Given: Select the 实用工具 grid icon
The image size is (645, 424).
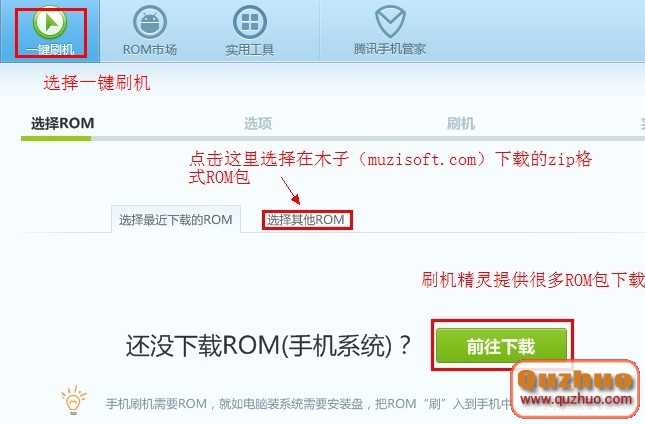Looking at the screenshot, I should pos(250,21).
